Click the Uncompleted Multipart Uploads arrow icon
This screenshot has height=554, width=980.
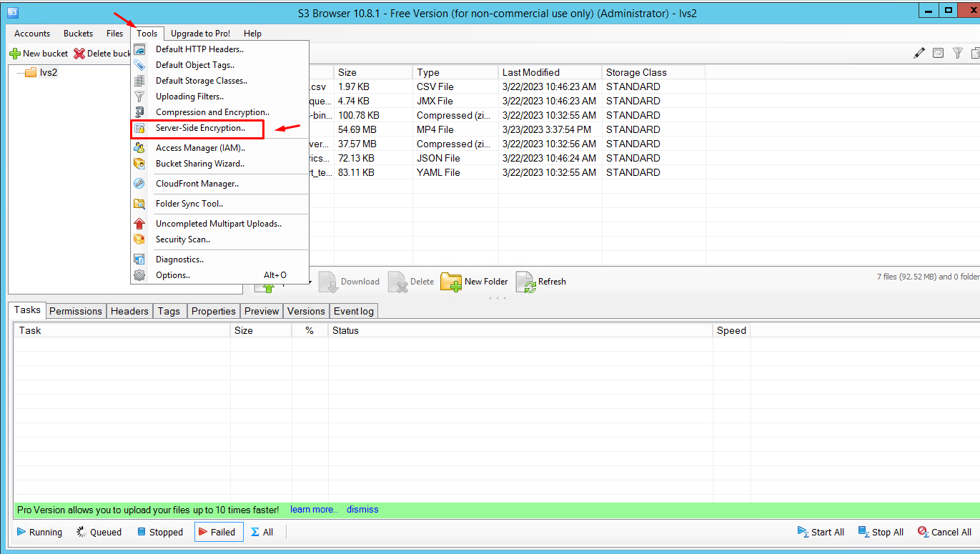(139, 224)
